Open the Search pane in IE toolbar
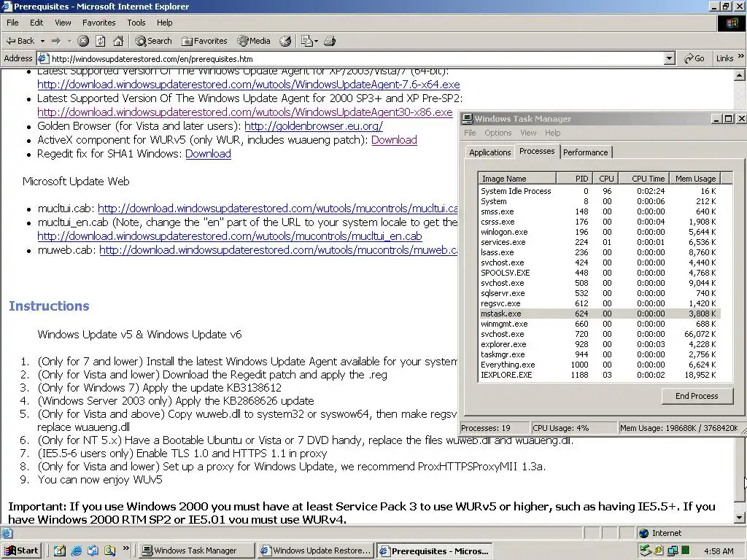The height and width of the screenshot is (560, 747). tap(153, 41)
